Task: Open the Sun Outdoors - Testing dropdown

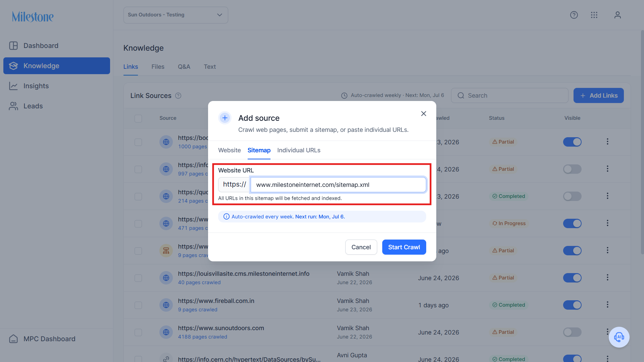Action: click(x=176, y=15)
